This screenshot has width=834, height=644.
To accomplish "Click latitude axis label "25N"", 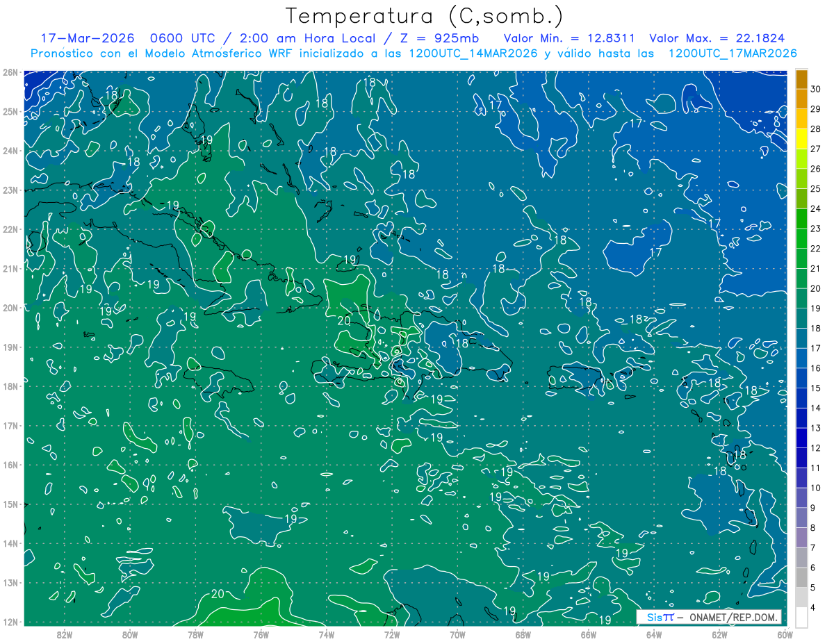I will click(10, 111).
